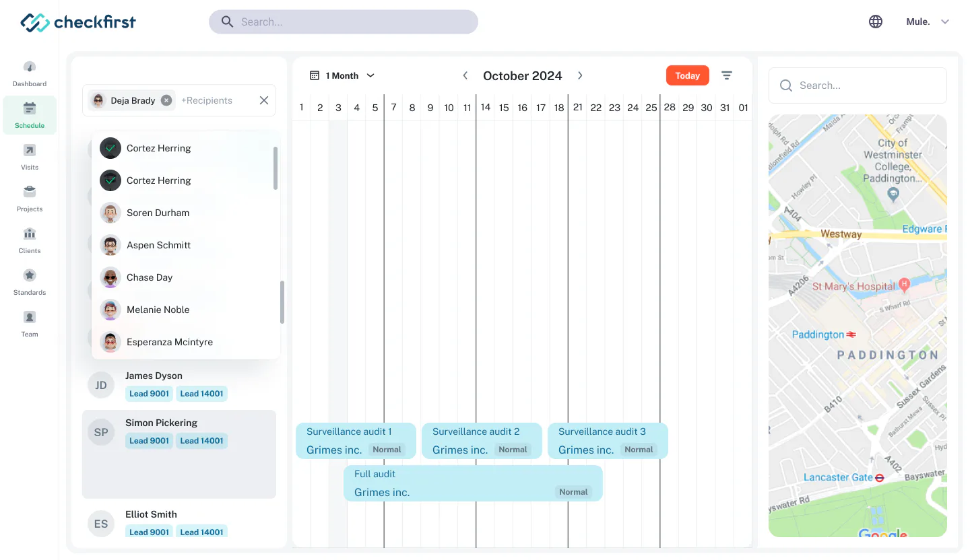
Task: Advance to the next month
Action: (x=580, y=75)
